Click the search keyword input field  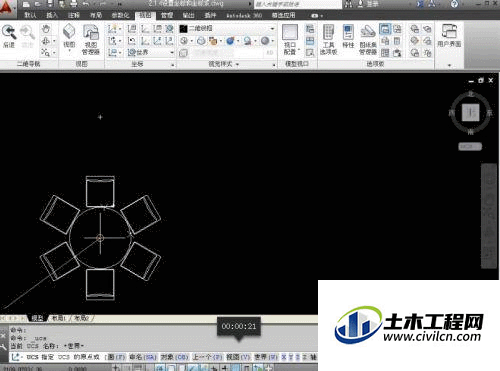tap(298, 4)
